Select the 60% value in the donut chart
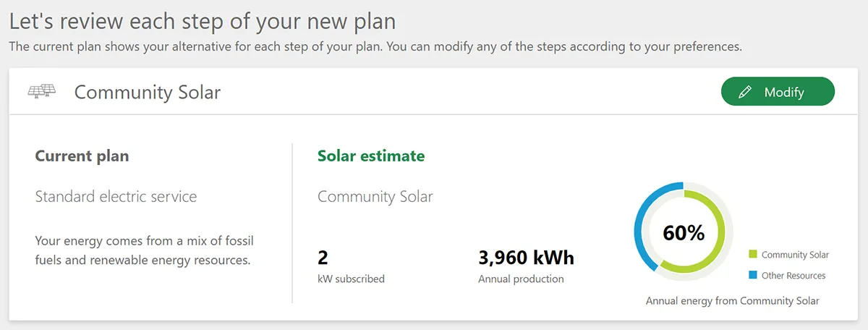This screenshot has height=330, width=868. point(683,233)
